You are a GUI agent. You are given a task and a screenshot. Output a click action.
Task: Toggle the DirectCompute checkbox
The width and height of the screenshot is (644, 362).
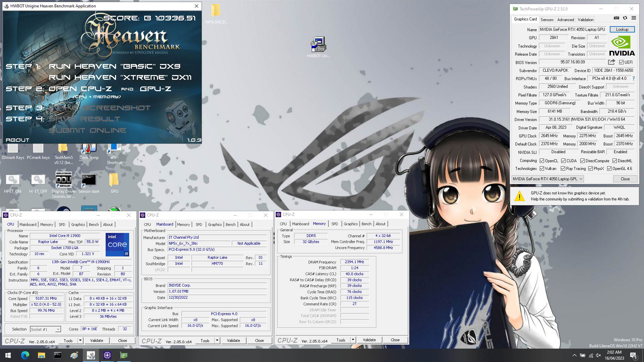click(582, 161)
